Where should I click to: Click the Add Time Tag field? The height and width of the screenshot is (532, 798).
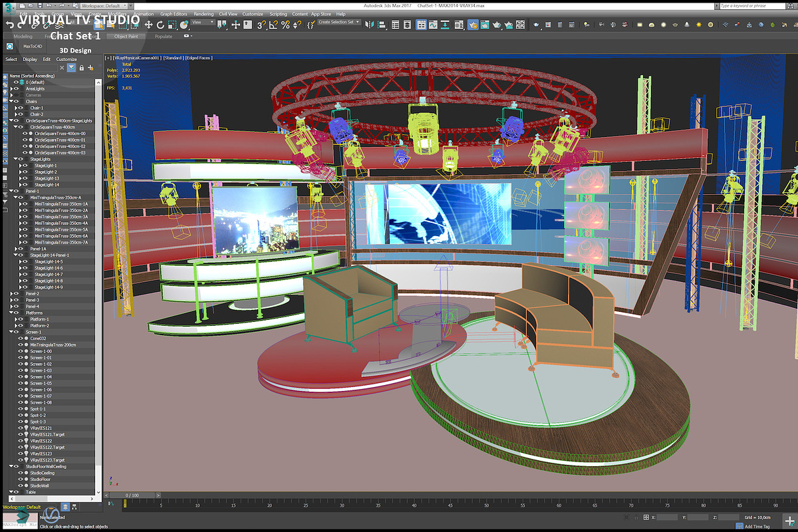tap(757, 526)
